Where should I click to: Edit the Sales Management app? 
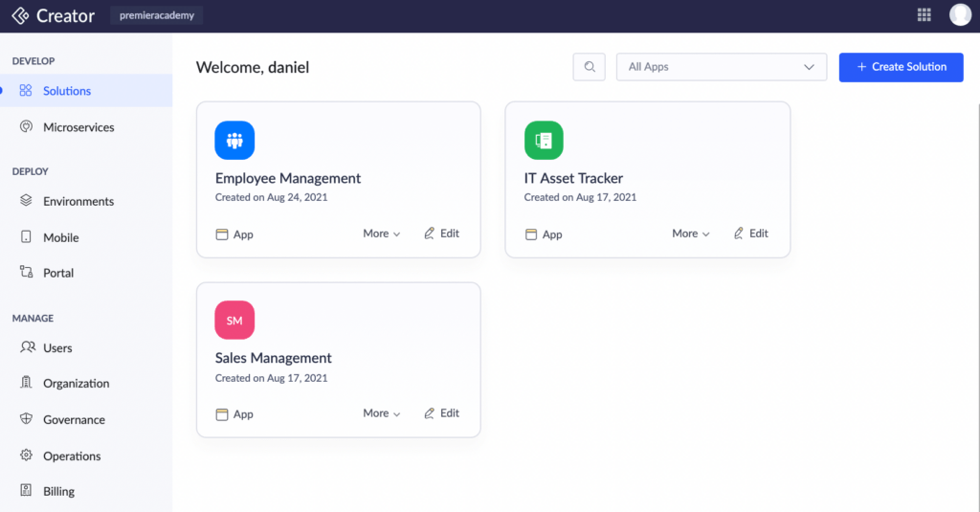441,413
